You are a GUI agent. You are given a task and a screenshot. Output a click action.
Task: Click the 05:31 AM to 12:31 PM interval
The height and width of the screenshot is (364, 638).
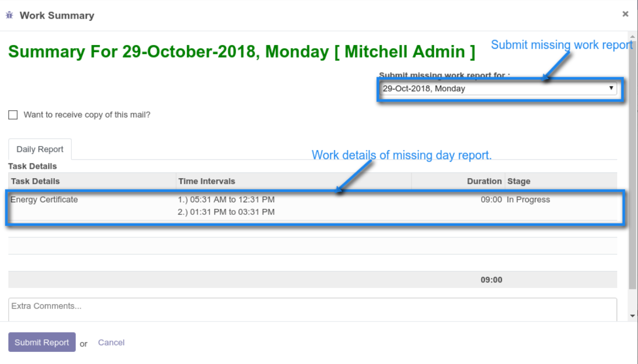[x=227, y=200]
